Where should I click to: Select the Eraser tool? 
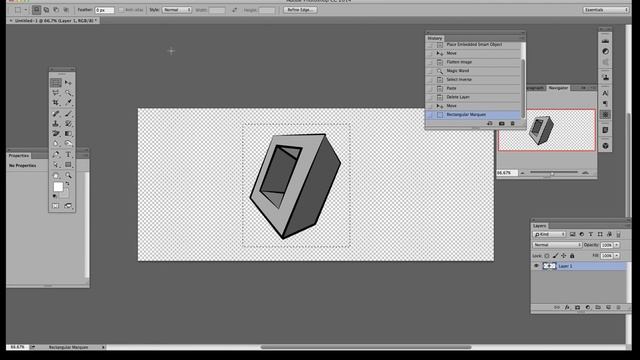click(x=56, y=133)
